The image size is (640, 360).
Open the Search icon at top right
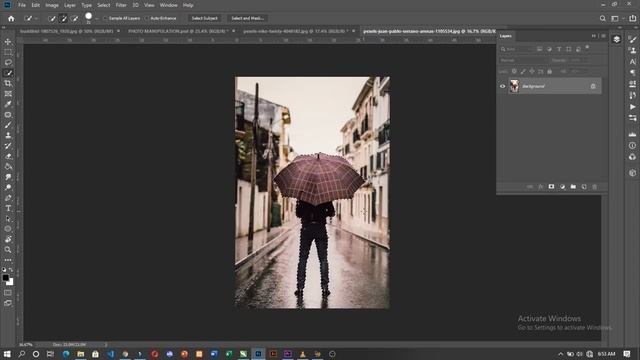click(x=602, y=18)
